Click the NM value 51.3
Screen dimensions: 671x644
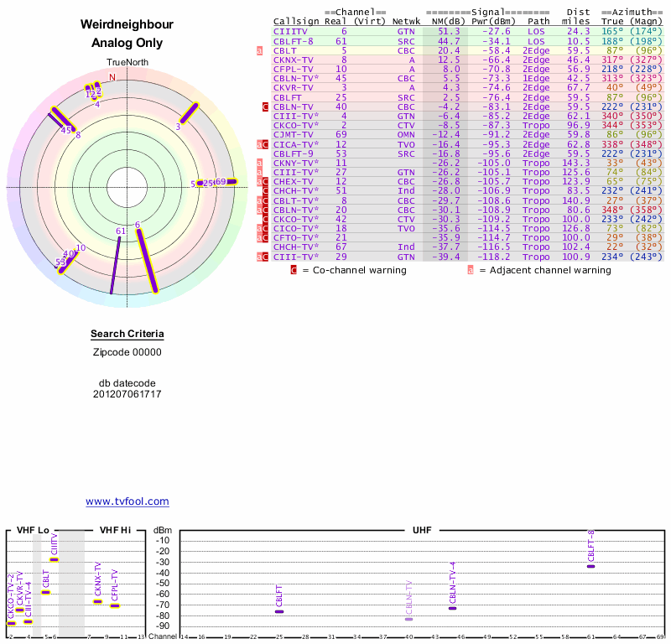449,32
